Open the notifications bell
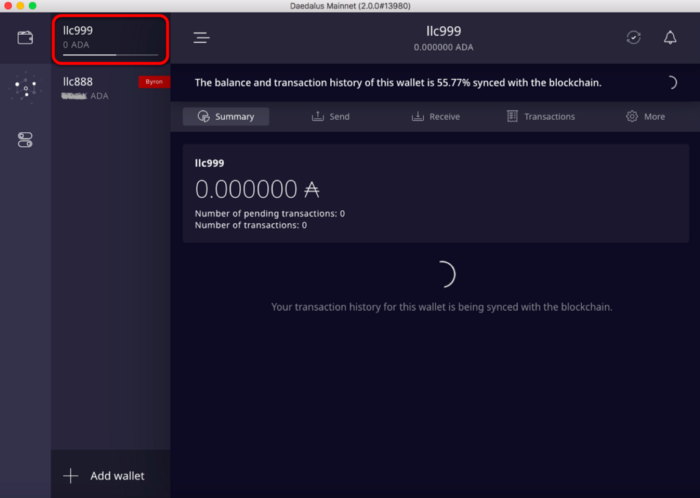The image size is (700, 498). (x=669, y=38)
